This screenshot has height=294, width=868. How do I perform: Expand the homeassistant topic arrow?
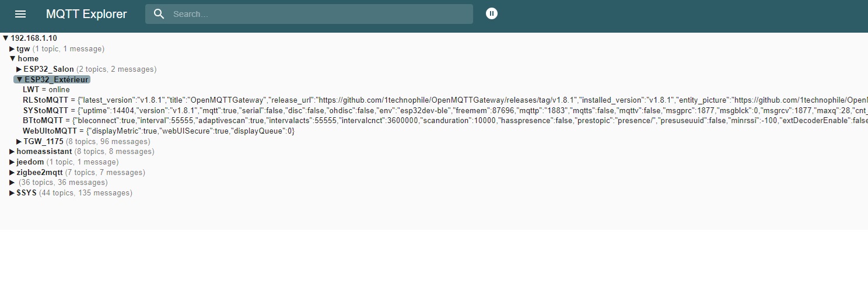click(12, 152)
